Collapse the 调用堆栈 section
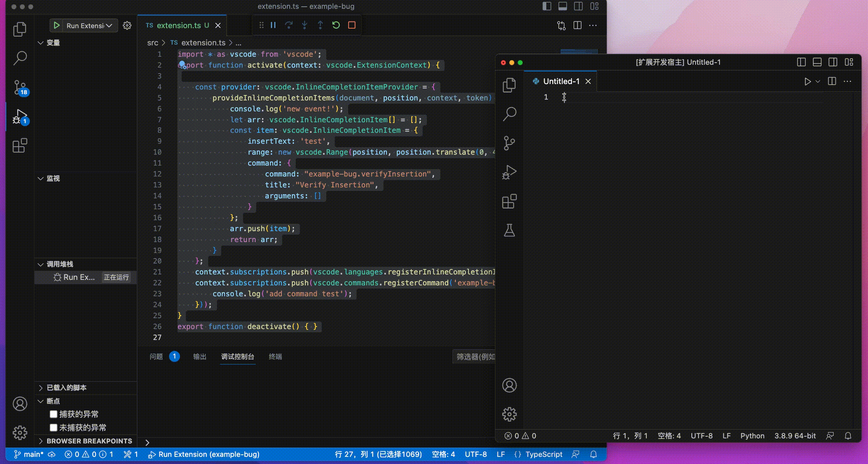Viewport: 868px width, 464px height. coord(85,264)
